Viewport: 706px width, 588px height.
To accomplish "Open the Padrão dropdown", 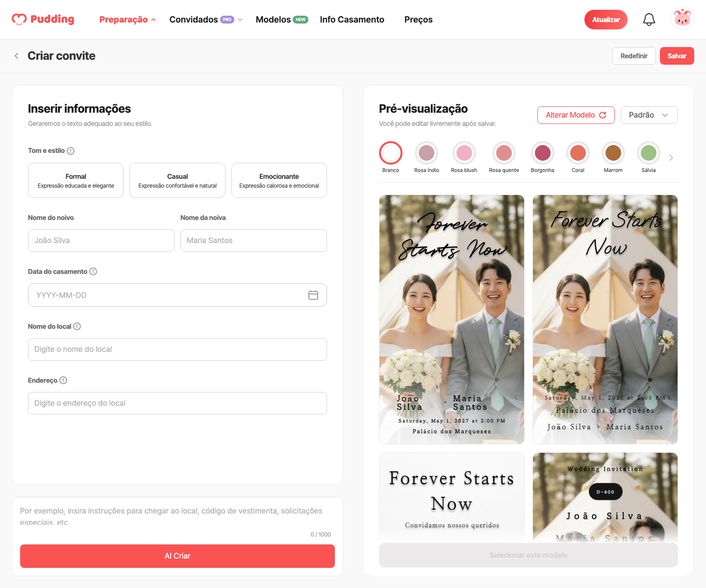I will point(649,115).
